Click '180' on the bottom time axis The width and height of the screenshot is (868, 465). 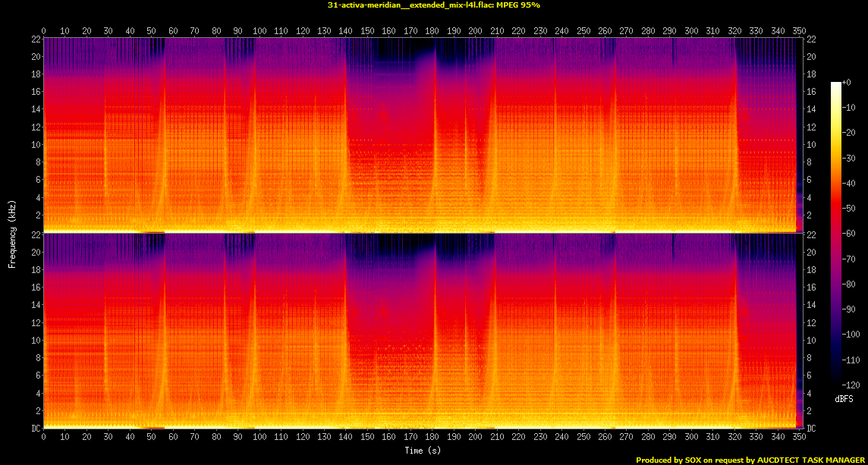432,437
